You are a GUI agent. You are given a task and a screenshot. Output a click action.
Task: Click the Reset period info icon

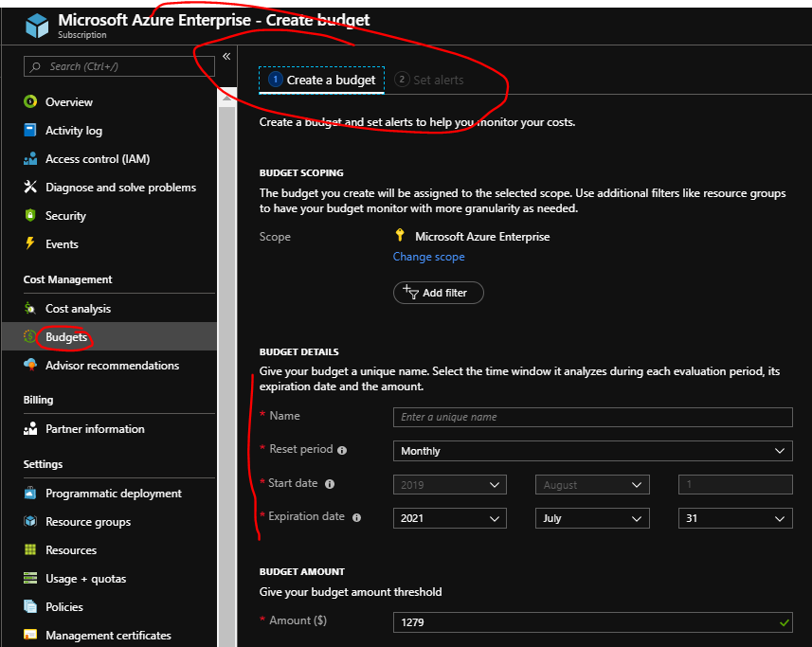[342, 450]
